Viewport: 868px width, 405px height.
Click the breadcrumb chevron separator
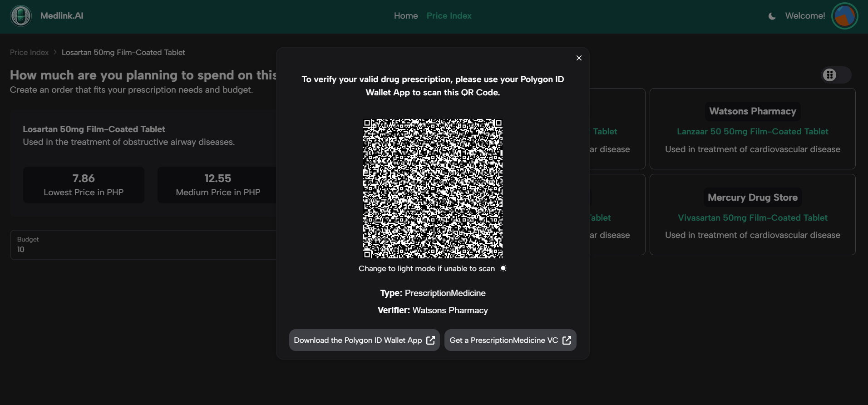55,52
